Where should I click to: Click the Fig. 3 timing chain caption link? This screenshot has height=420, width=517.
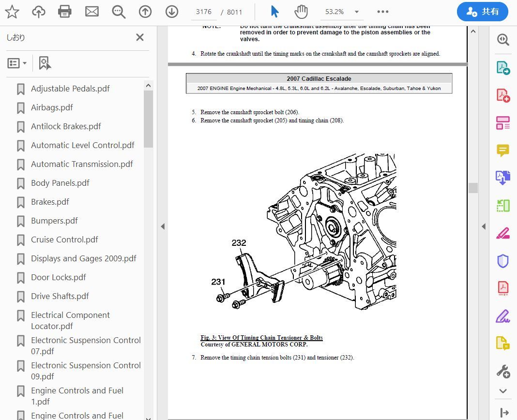coord(261,338)
